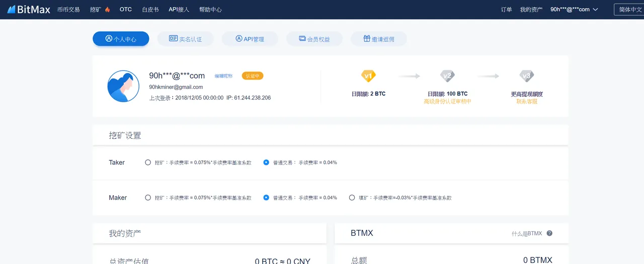Click 高级身份认证审核中 link
Screen dimensions: 644x264
click(447, 102)
